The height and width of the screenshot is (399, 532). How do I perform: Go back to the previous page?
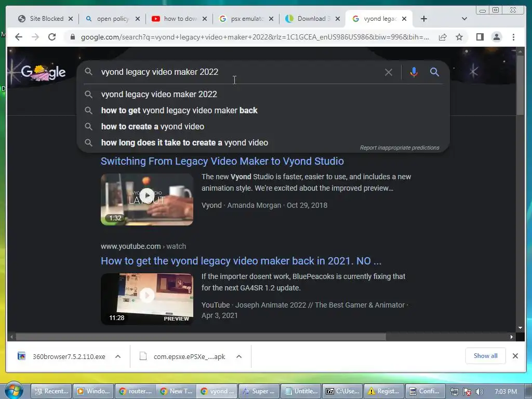pos(19,37)
